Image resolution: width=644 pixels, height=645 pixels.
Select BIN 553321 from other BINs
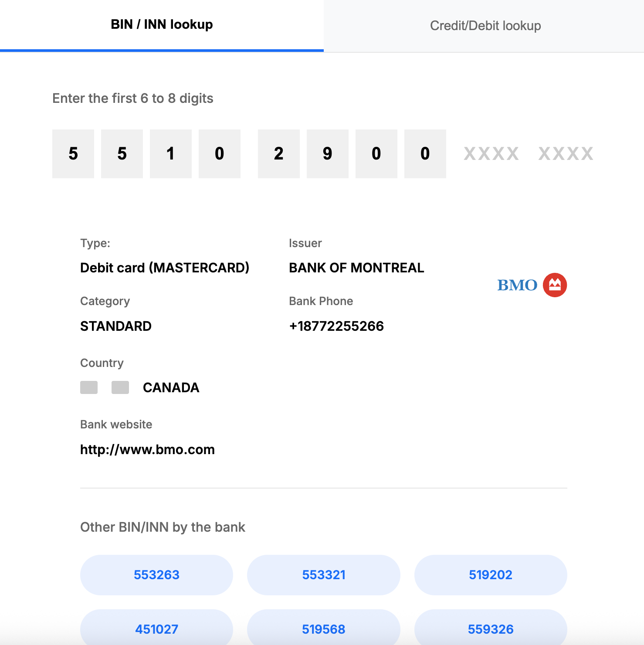pos(323,575)
